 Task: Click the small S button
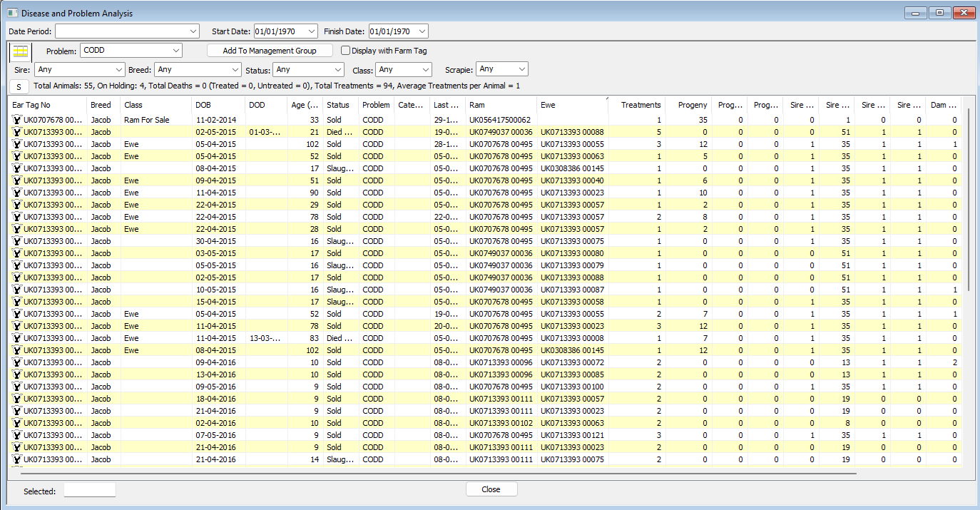(19, 86)
